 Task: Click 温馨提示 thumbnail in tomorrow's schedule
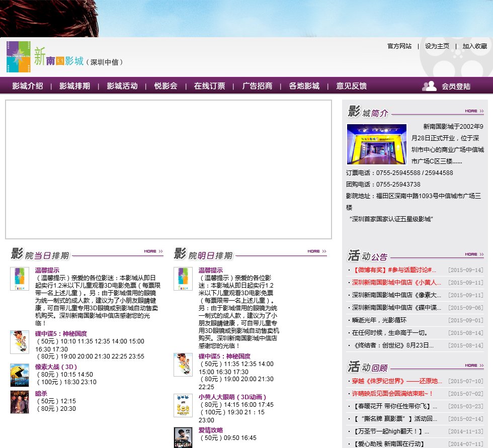point(183,279)
